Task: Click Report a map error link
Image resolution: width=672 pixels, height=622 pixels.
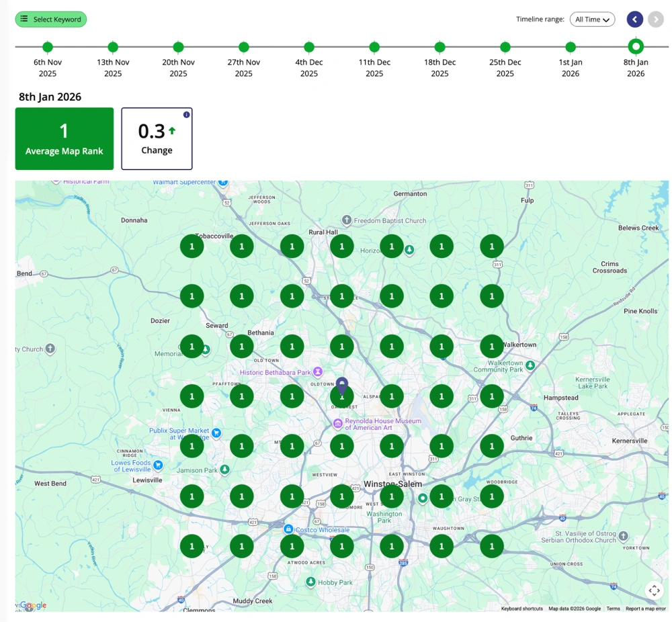Action: coord(645,609)
